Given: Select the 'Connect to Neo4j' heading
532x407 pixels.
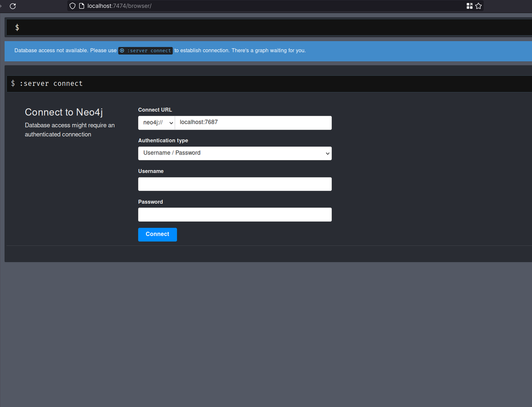Looking at the screenshot, I should pos(64,112).
